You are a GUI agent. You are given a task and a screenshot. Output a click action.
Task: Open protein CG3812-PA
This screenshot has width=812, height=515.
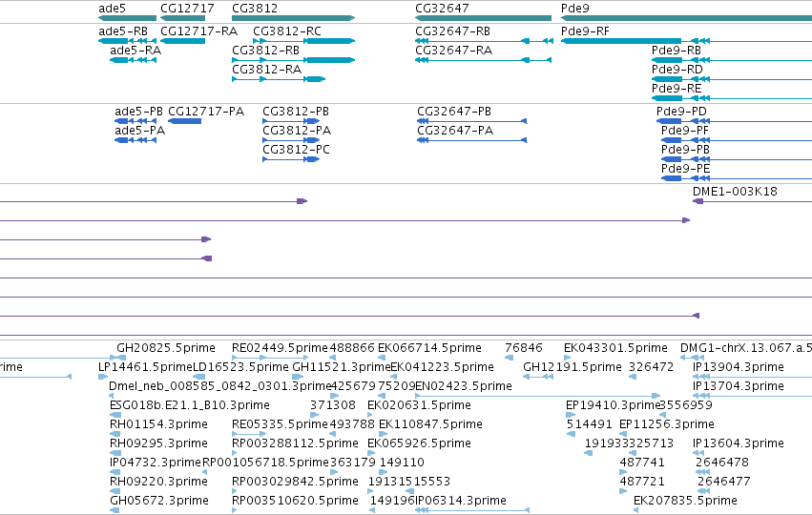click(x=297, y=131)
